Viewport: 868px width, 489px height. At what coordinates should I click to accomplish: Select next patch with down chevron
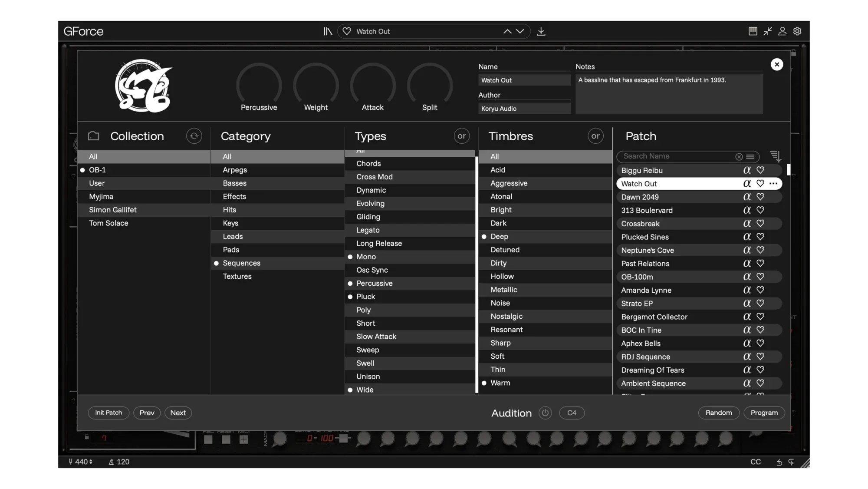tap(520, 31)
